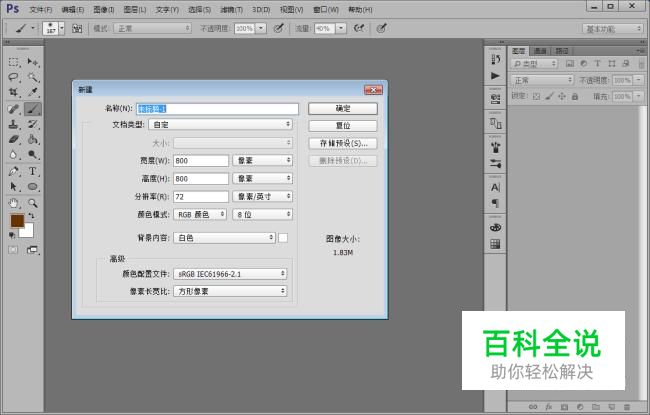The image size is (650, 415).
Task: Select the Path Selection tool
Action: [x=14, y=187]
